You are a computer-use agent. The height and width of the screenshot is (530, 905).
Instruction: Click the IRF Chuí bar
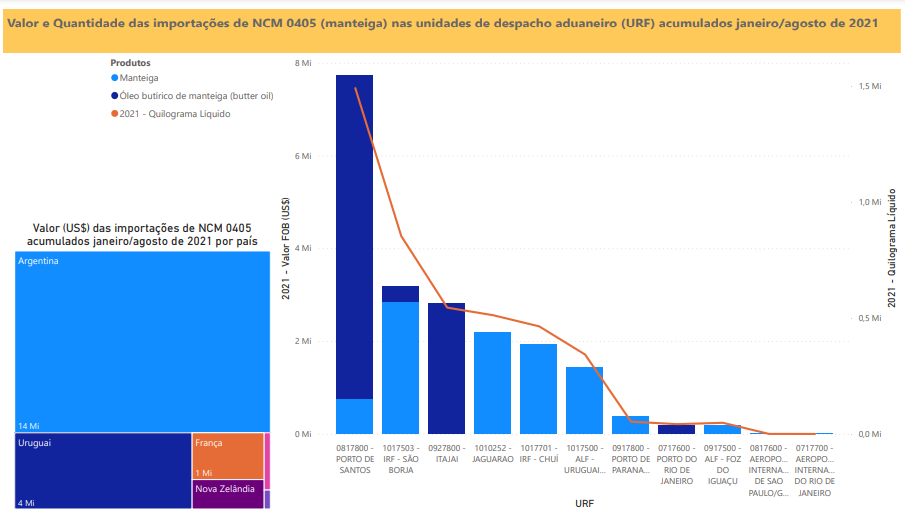[538, 389]
